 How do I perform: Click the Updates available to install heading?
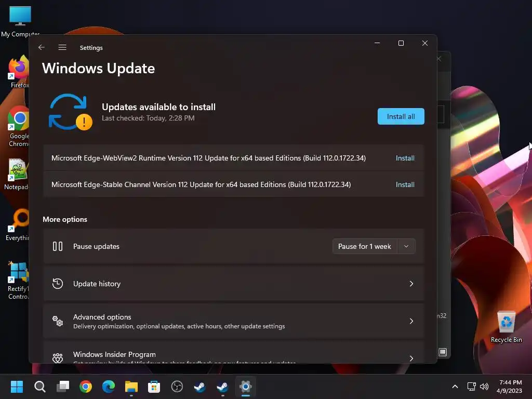159,107
